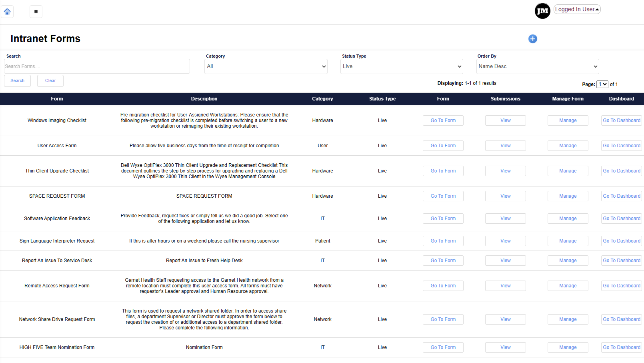Manage the HIGH FIVE Team Nomination Form
This screenshot has height=363, width=644.
568,347
